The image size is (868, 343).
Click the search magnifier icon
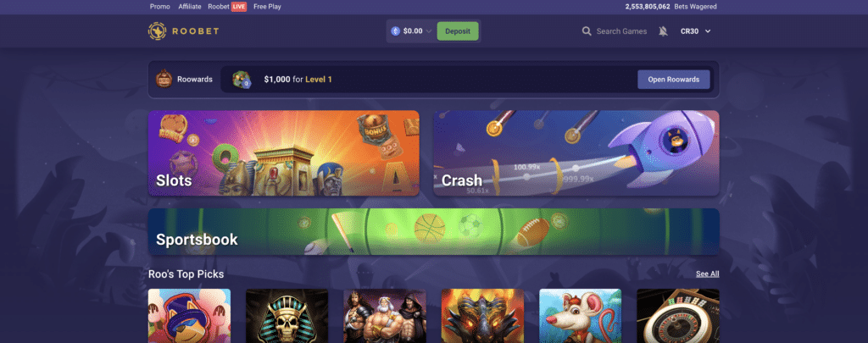pos(587,31)
